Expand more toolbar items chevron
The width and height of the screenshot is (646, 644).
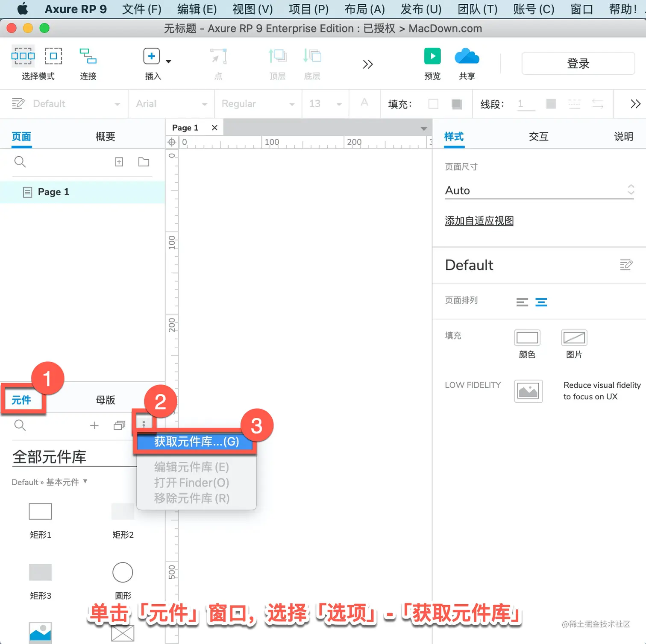[368, 64]
